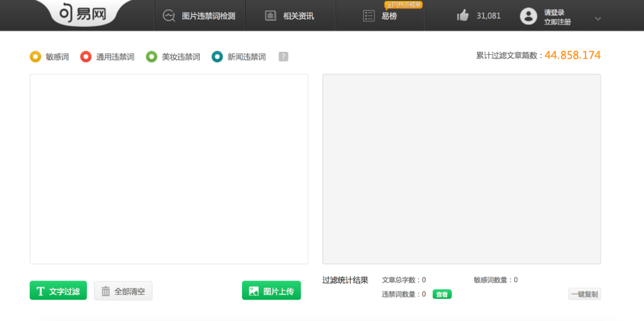
Task: Open the 易榜 menu item
Action: click(389, 16)
